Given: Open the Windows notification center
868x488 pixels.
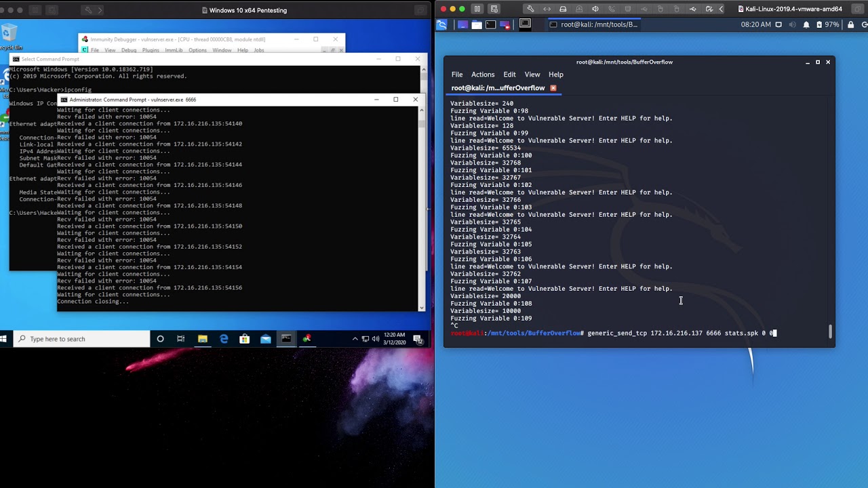Looking at the screenshot, I should pyautogui.click(x=418, y=339).
